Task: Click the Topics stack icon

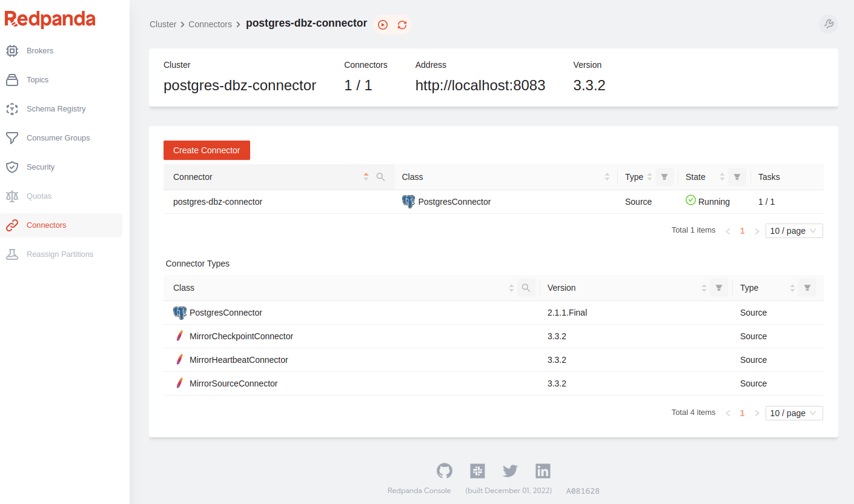Action: [12, 80]
